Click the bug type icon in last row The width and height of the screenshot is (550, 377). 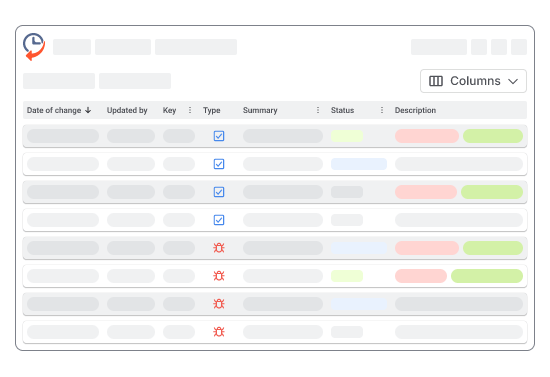pyautogui.click(x=219, y=332)
